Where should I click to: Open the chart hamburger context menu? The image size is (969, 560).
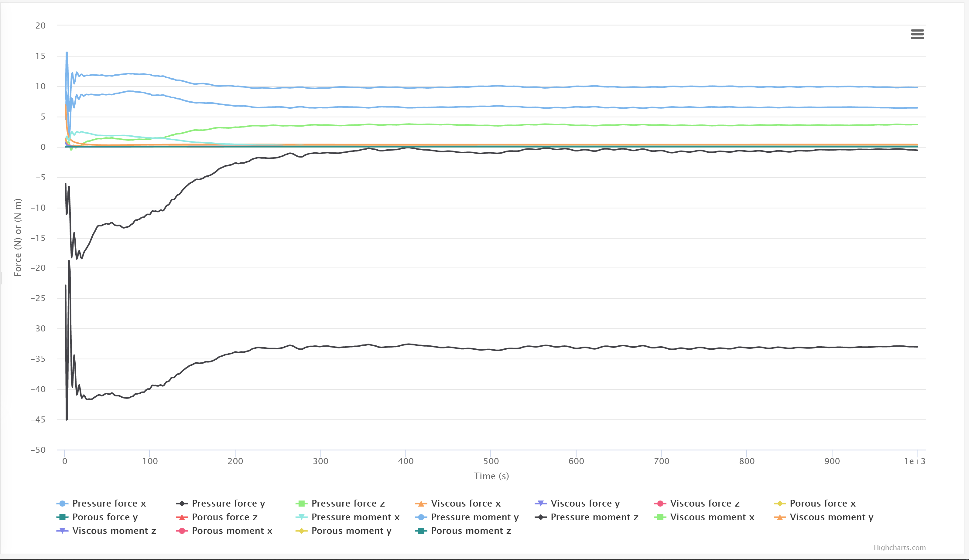pyautogui.click(x=917, y=34)
